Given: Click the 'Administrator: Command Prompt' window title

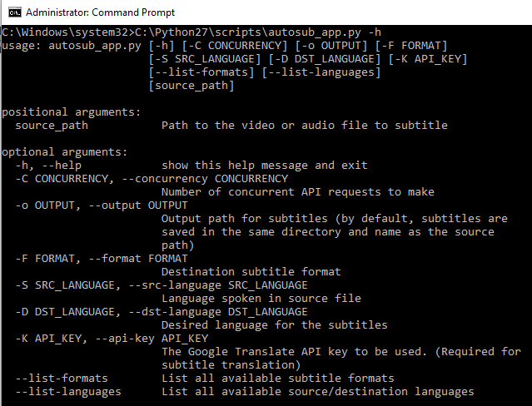Looking at the screenshot, I should coord(98,12).
